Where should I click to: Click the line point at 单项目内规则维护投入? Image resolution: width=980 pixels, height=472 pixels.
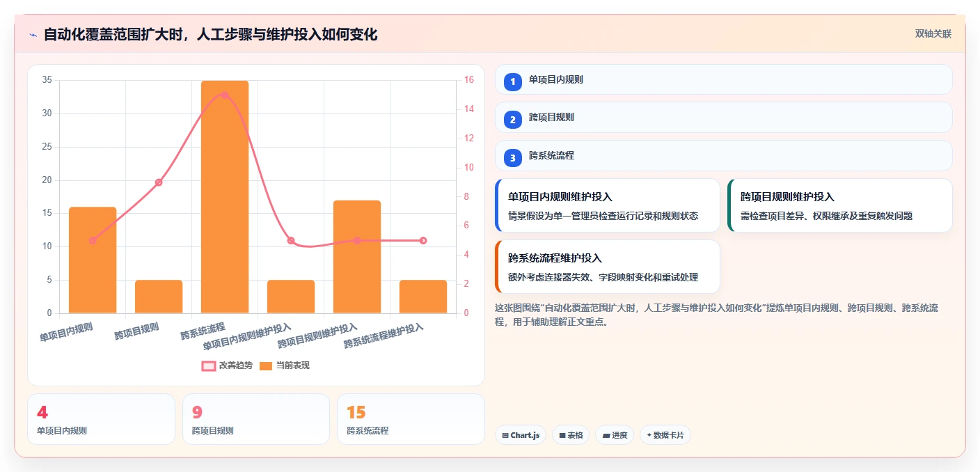(x=291, y=241)
